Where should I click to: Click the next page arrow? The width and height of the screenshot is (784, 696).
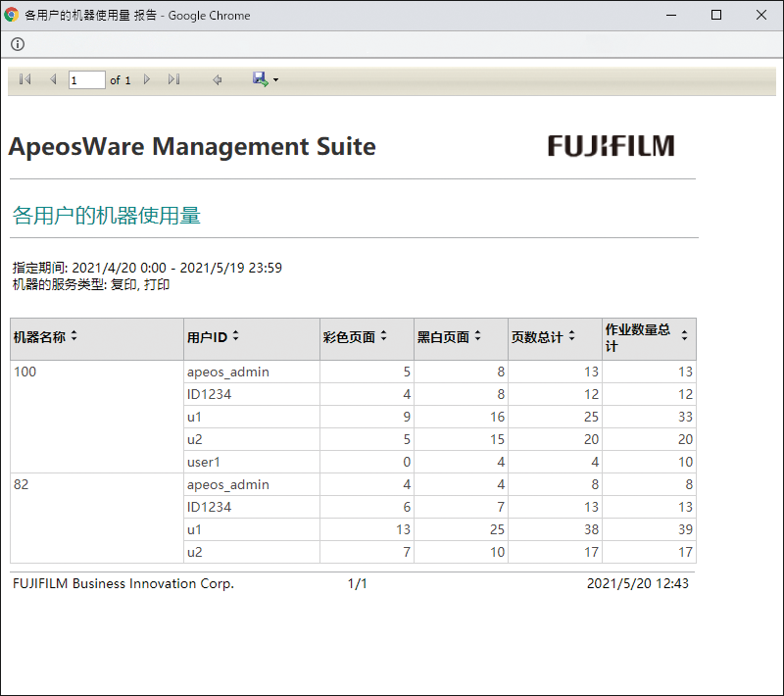[147, 79]
